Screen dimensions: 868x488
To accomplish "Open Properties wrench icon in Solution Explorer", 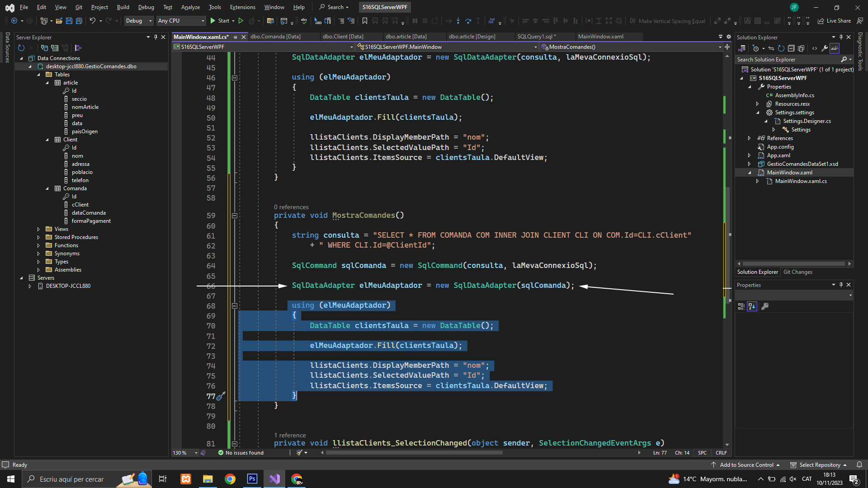I will (825, 48).
